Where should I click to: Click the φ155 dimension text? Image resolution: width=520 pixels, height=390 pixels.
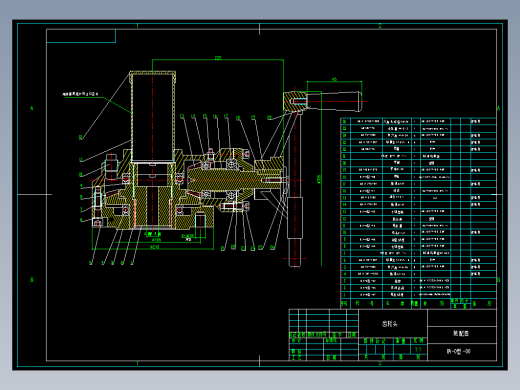point(156,240)
